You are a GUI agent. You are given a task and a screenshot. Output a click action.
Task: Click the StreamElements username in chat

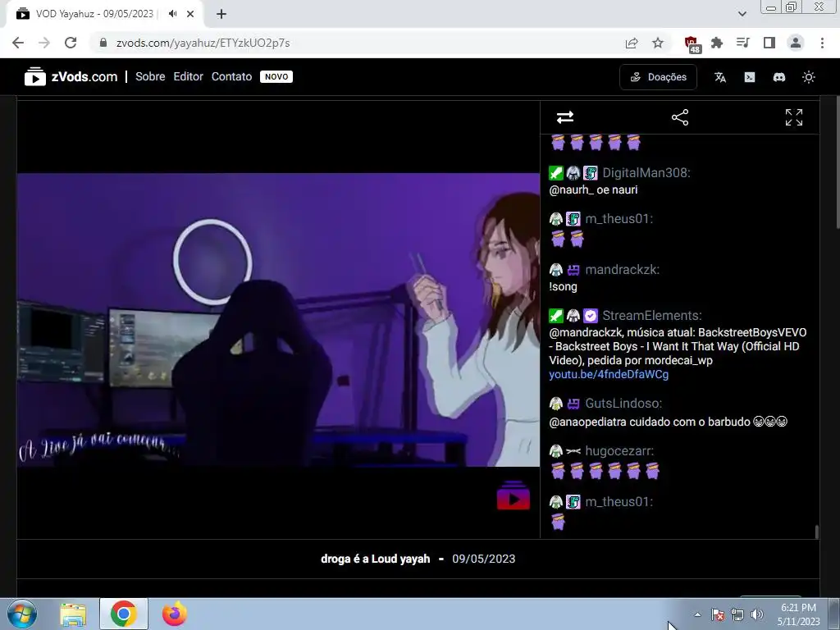pyautogui.click(x=651, y=316)
